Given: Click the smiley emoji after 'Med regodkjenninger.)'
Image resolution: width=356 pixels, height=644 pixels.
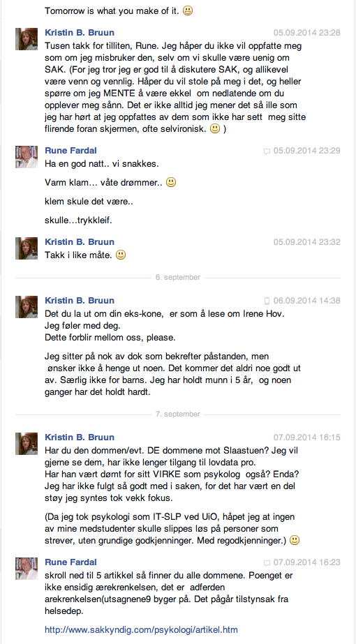Looking at the screenshot, I should tap(295, 540).
